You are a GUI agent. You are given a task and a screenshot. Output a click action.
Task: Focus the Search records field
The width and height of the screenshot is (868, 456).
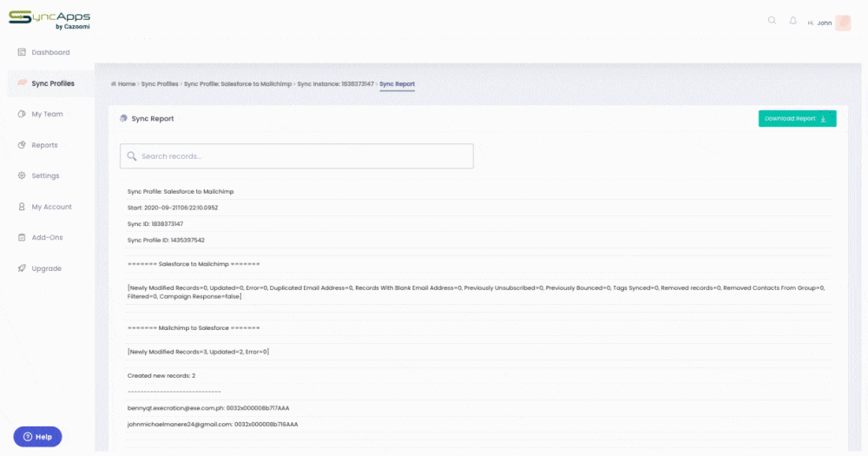pos(297,156)
